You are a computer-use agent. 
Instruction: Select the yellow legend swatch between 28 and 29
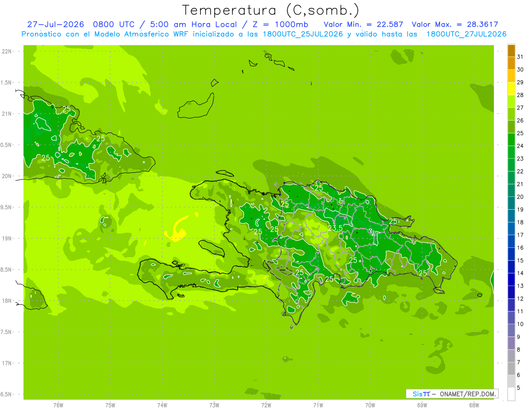[512, 89]
